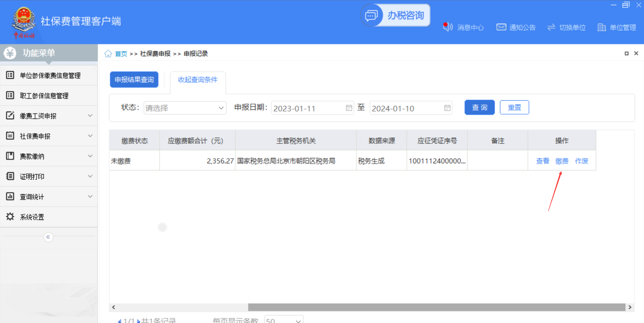Open calendar picker for end date 2024-01-10
This screenshot has height=323, width=644.
(x=447, y=108)
